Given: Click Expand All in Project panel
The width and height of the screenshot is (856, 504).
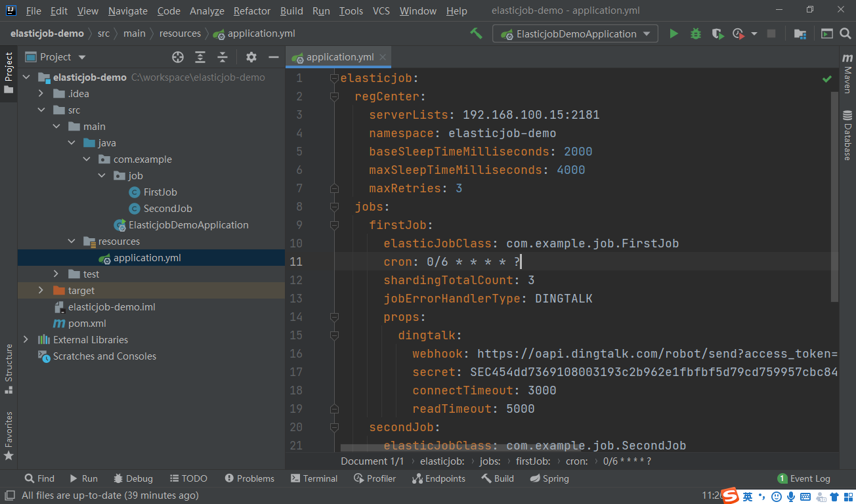Looking at the screenshot, I should [200, 57].
